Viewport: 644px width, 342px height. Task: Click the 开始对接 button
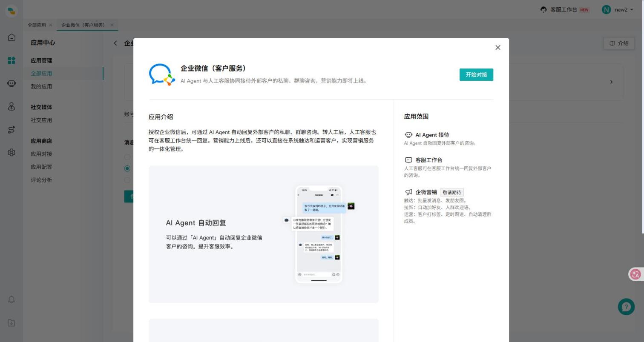tap(476, 74)
